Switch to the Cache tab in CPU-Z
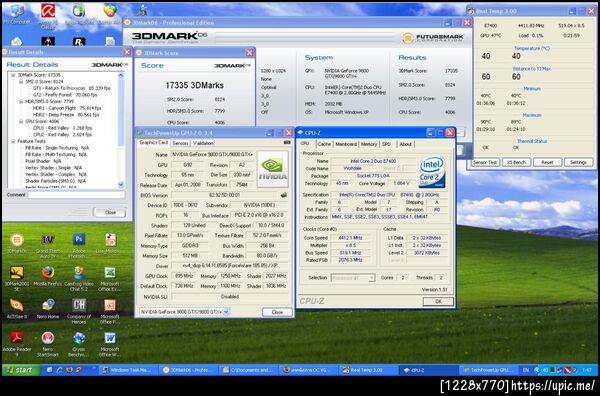This screenshot has height=396, width=600. coord(324,144)
